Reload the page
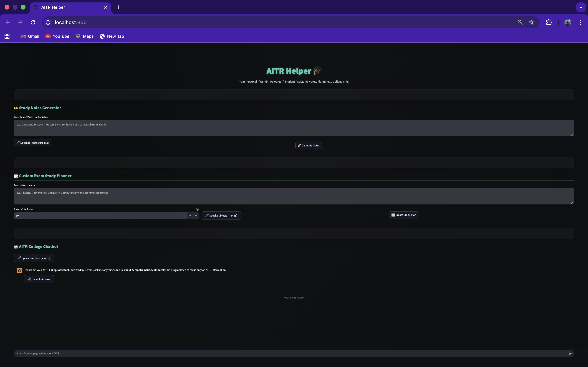The height and width of the screenshot is (367, 588). (x=33, y=22)
